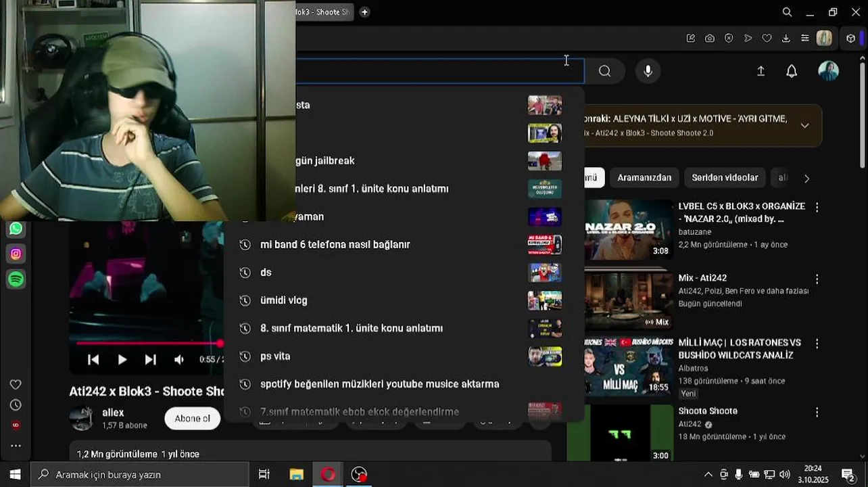Open WhatsApp in the Opera sidebar
Viewport: 868px width, 487px height.
pos(16,229)
